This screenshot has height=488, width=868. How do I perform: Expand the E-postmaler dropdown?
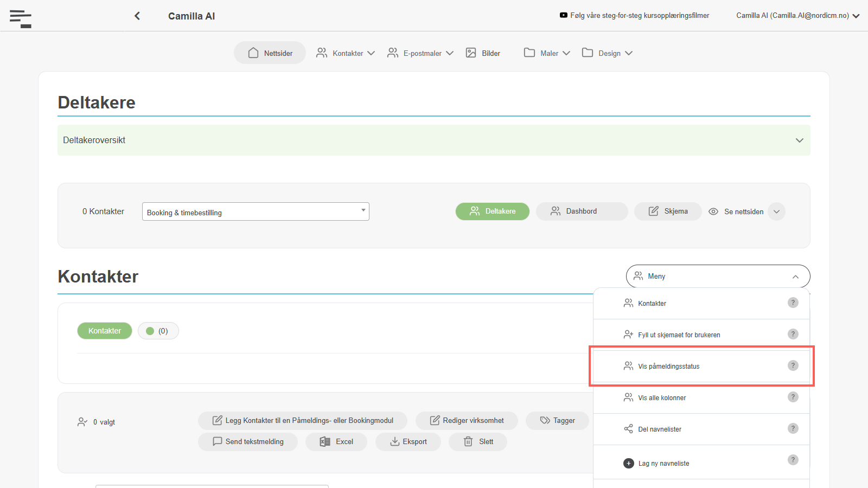[x=420, y=53]
